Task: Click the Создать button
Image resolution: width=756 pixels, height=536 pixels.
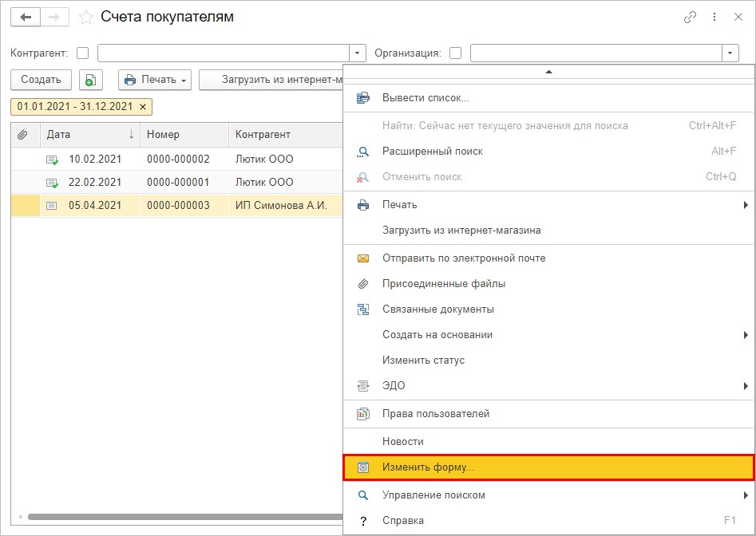Action: [41, 80]
